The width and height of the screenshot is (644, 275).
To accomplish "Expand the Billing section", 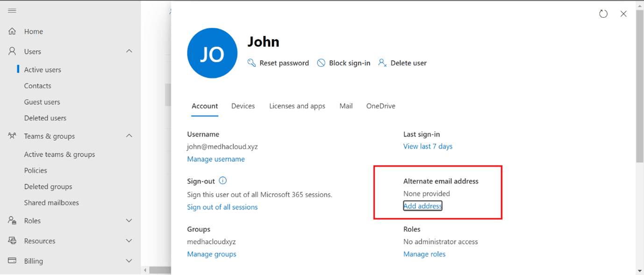I will (x=129, y=261).
